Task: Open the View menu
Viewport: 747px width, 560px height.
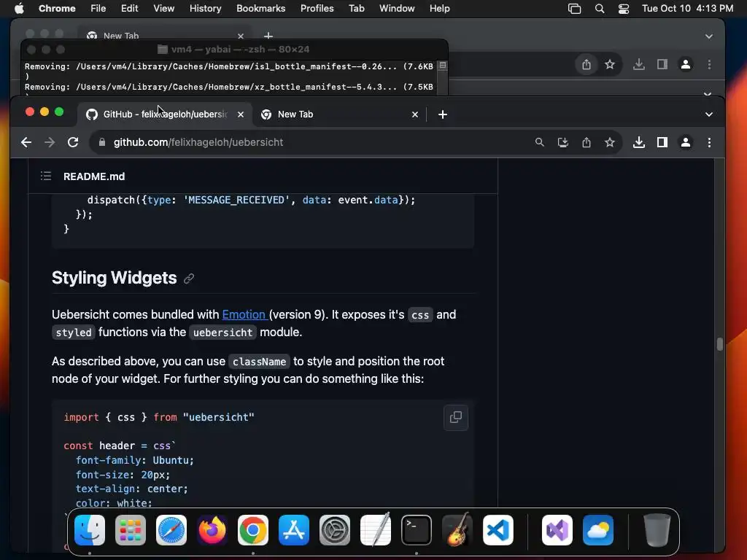Action: (x=164, y=9)
